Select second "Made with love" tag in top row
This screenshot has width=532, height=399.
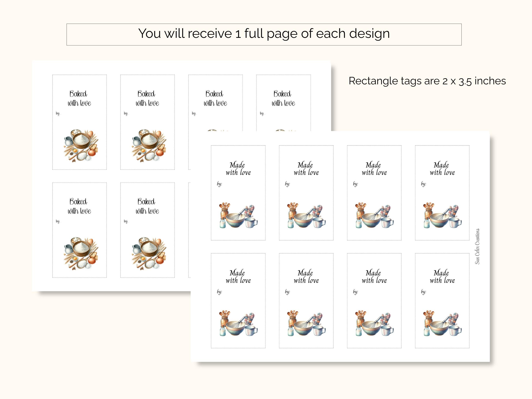(306, 193)
